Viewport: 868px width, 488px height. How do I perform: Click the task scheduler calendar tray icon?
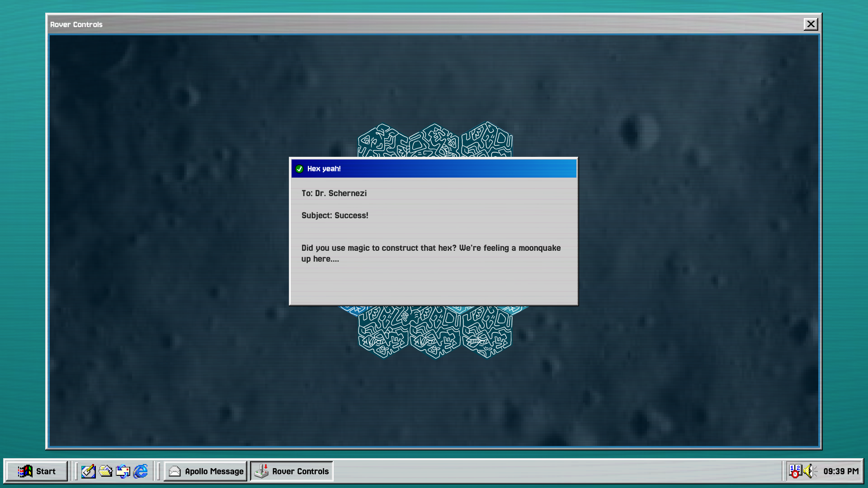point(795,471)
